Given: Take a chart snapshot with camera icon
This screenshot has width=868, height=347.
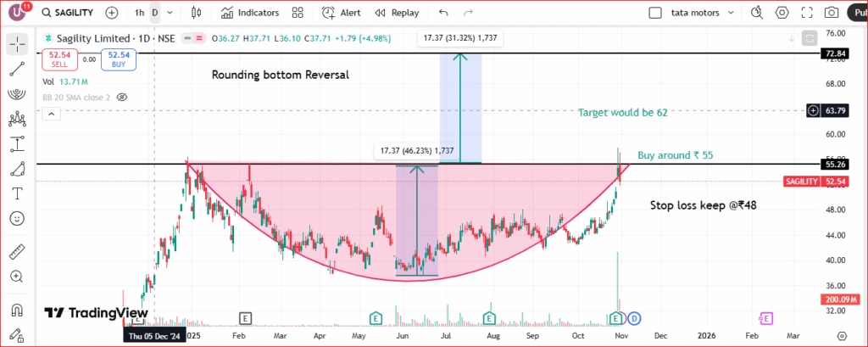Looking at the screenshot, I should (832, 13).
